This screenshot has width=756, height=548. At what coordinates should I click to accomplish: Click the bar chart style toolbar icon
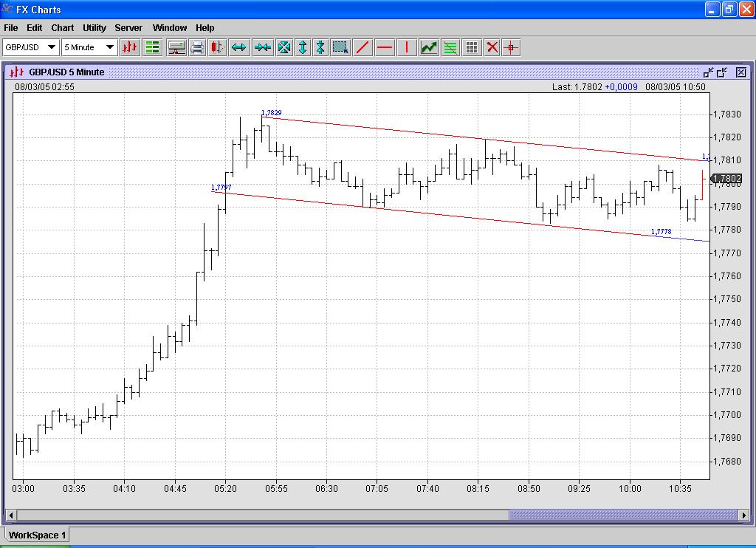pos(131,47)
